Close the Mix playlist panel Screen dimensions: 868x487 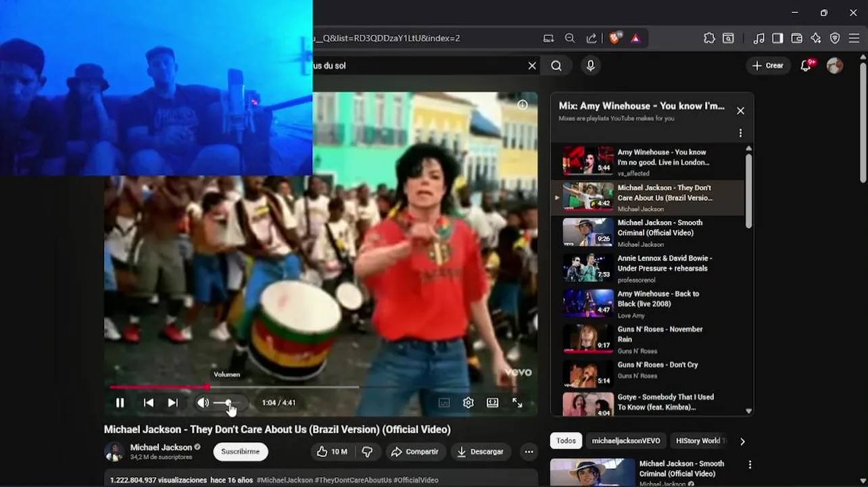740,111
